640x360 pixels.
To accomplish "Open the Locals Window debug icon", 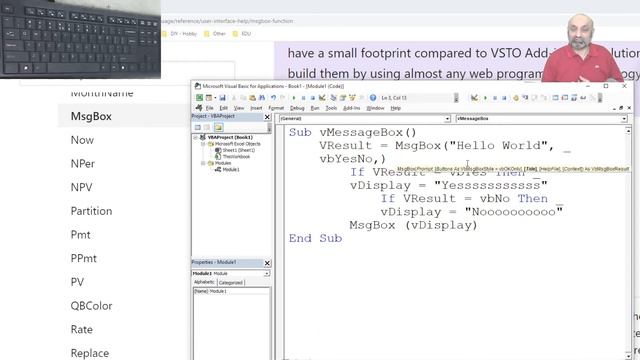I will point(555,98).
